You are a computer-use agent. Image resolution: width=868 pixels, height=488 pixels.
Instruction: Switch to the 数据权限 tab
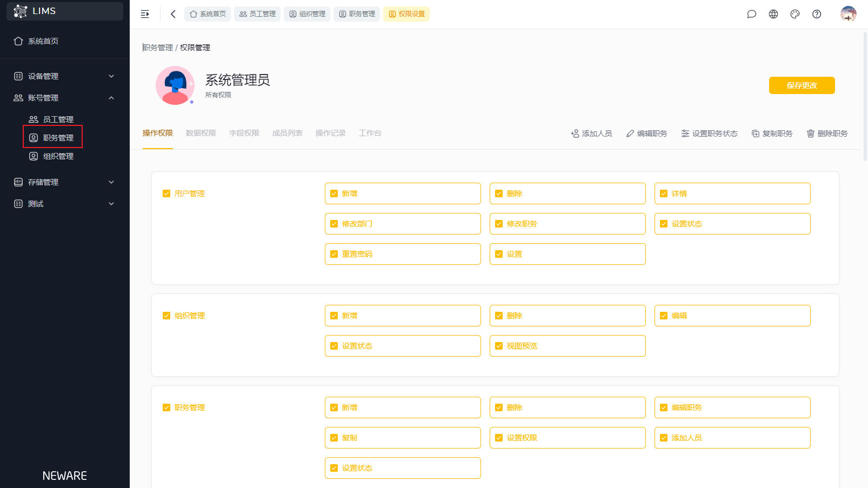(x=201, y=133)
